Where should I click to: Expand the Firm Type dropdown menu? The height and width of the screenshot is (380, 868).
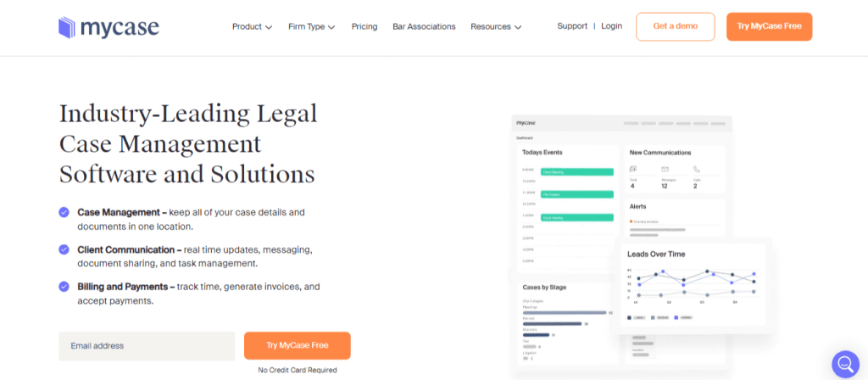point(312,26)
